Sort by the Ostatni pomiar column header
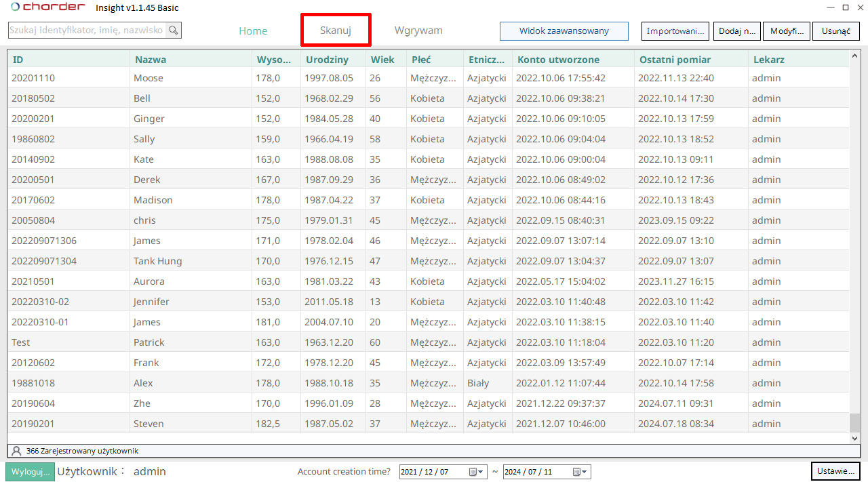 [673, 60]
